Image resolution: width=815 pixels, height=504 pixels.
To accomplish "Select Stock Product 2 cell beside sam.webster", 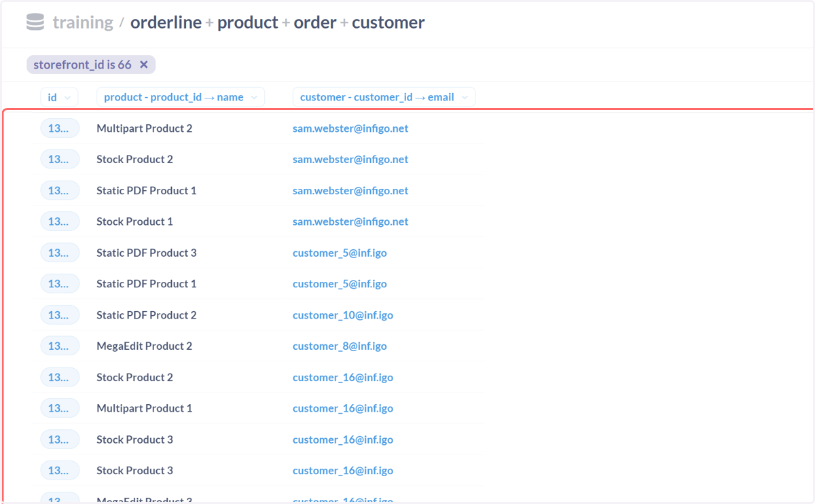I will click(134, 159).
